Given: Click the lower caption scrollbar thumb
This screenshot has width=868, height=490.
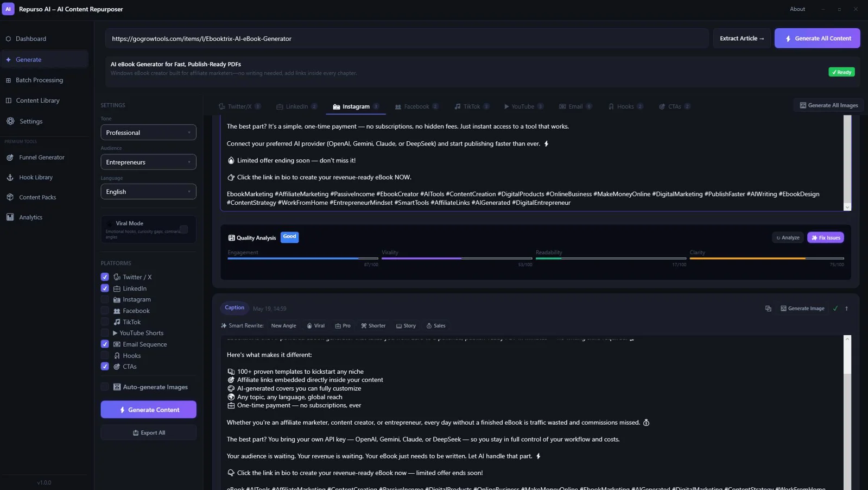Looking at the screenshot, I should (847, 359).
